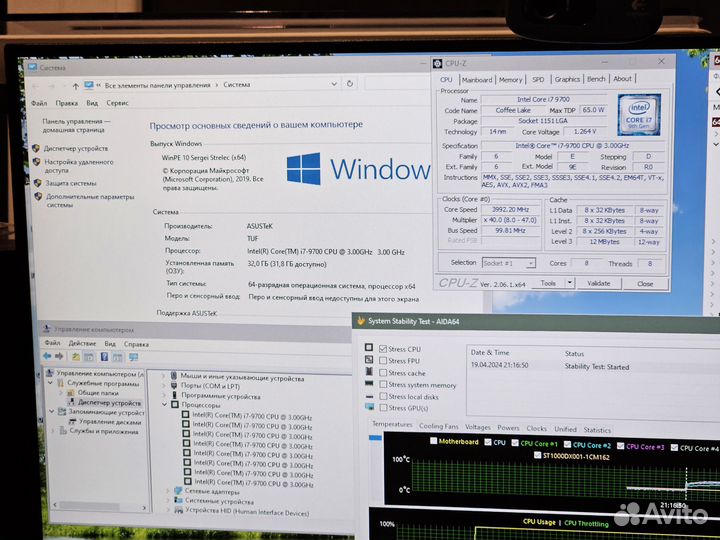Image resolution: width=720 pixels, height=540 pixels.
Task: Select Управление дисками in the console tree
Action: tap(110, 422)
